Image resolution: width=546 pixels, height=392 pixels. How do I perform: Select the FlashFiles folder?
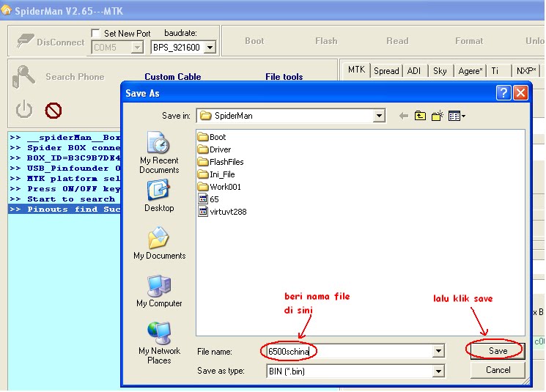[x=221, y=162]
